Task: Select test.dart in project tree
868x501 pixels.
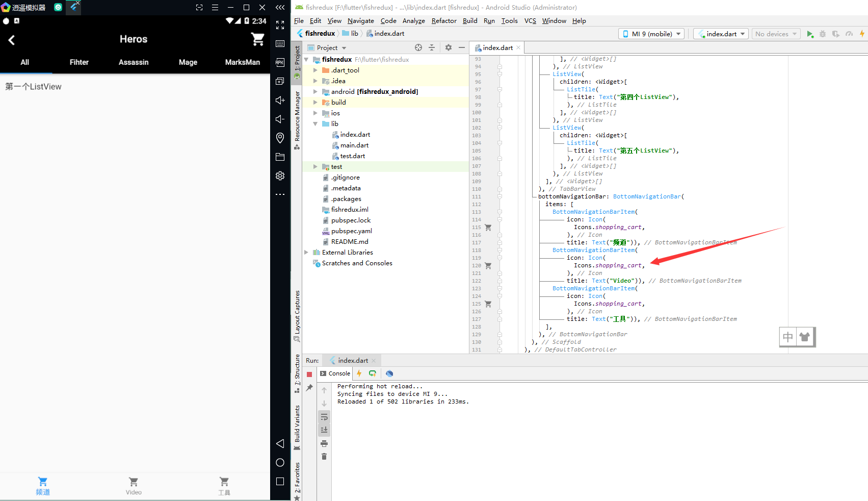Action: pos(352,156)
